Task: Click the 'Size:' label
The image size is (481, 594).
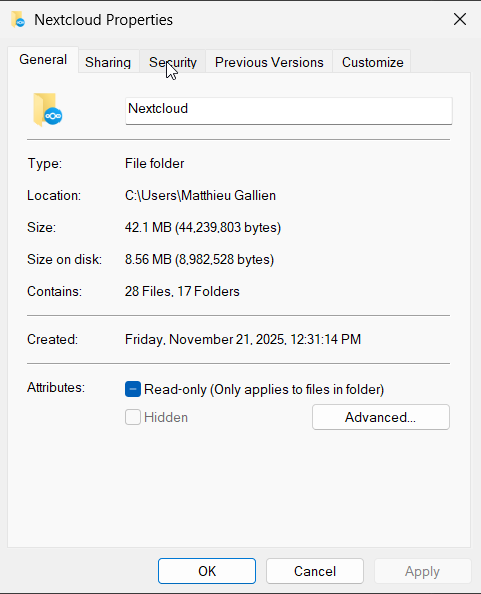Action: tap(41, 227)
